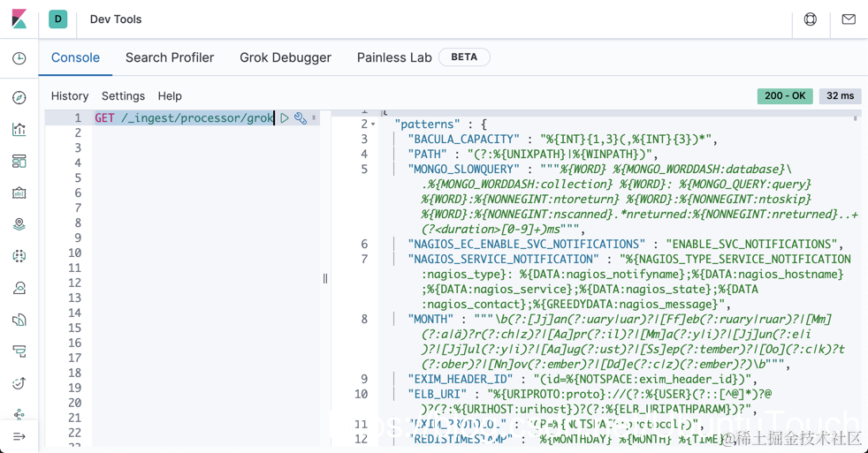
Task: Click the "NAGIOS_SERVICE_NOTIFICATION" key
Action: tap(503, 259)
